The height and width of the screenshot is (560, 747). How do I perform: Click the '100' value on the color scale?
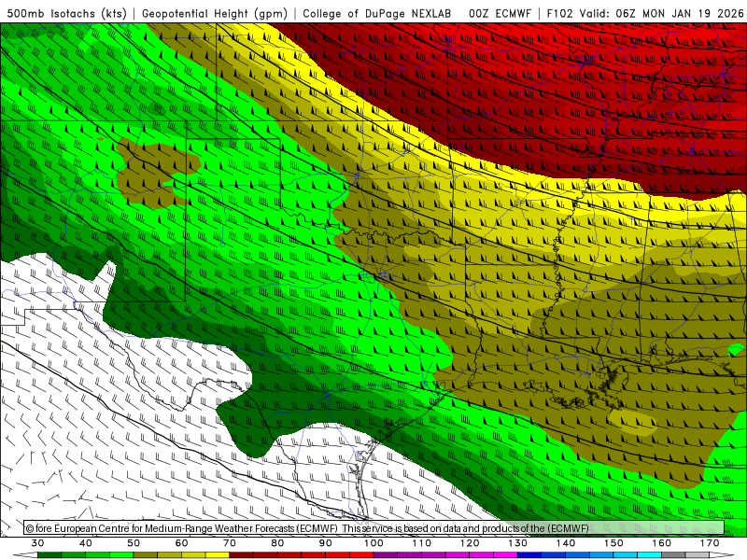click(x=373, y=543)
